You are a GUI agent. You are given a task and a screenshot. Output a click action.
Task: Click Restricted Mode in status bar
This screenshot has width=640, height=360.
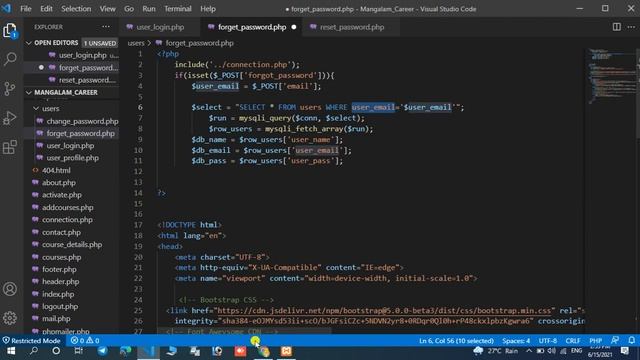point(31,340)
